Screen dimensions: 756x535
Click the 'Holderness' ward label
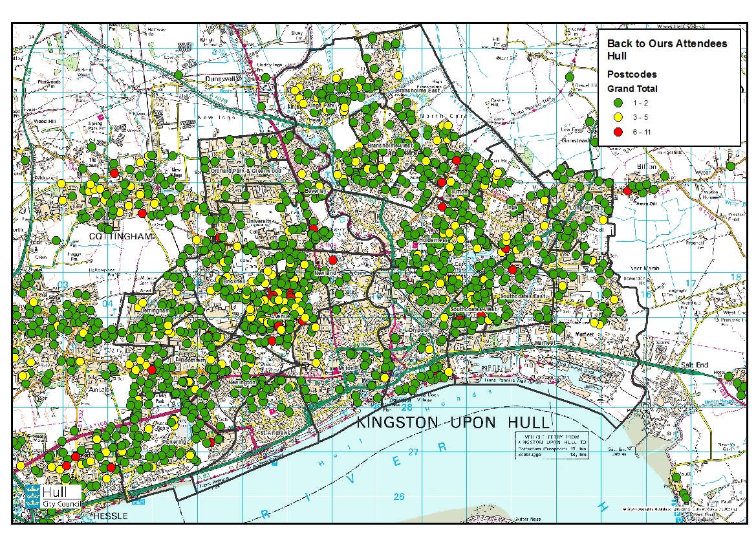point(433,240)
